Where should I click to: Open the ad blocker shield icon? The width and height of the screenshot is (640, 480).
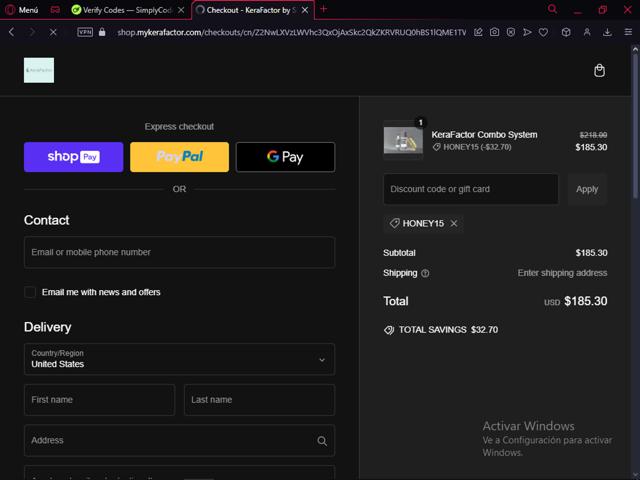511,32
